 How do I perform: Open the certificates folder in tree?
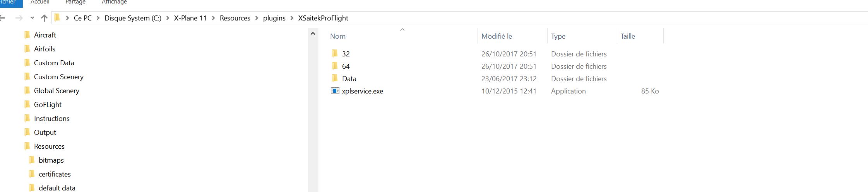pos(55,174)
